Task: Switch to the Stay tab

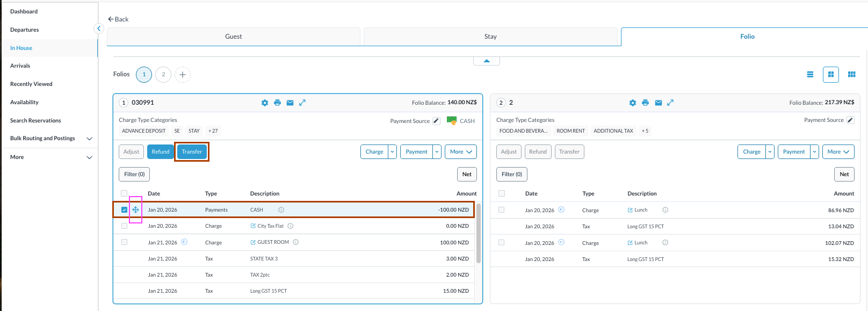Action: click(490, 37)
